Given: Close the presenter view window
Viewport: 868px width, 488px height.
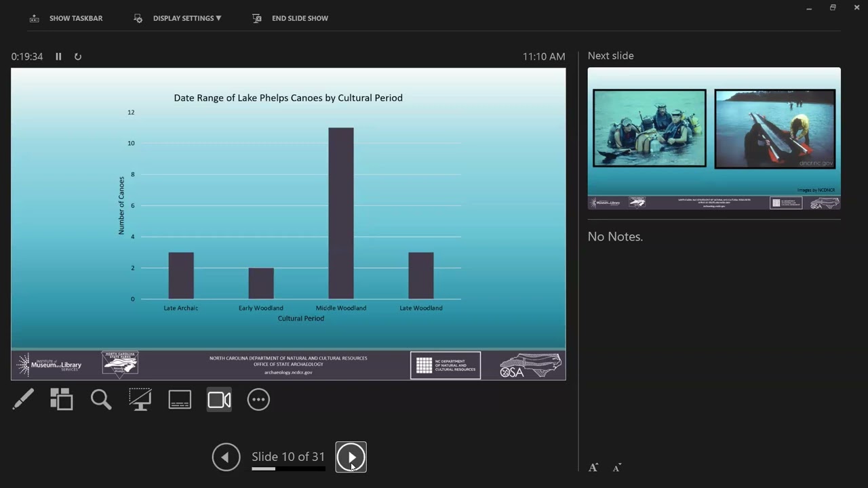Looking at the screenshot, I should point(856,7).
